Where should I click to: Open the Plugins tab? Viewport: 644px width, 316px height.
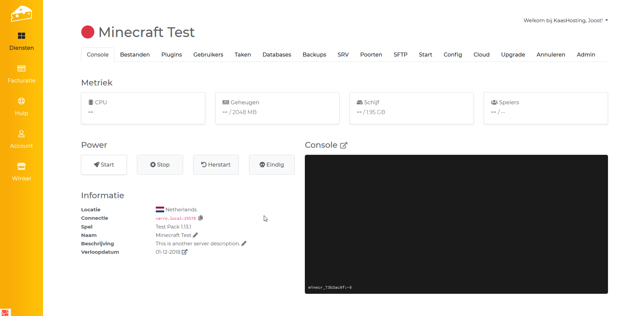coord(171,55)
